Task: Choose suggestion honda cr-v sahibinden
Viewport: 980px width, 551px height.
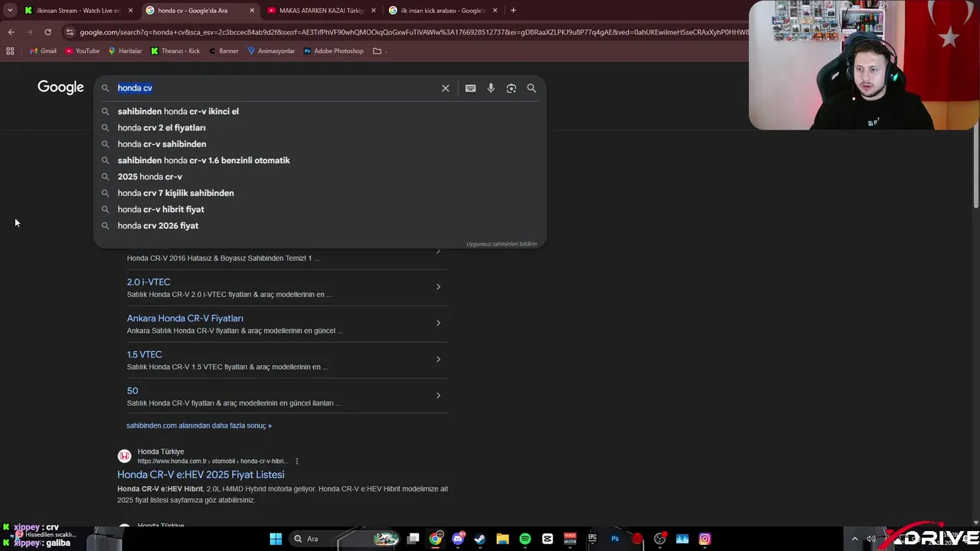Action: tap(320, 144)
